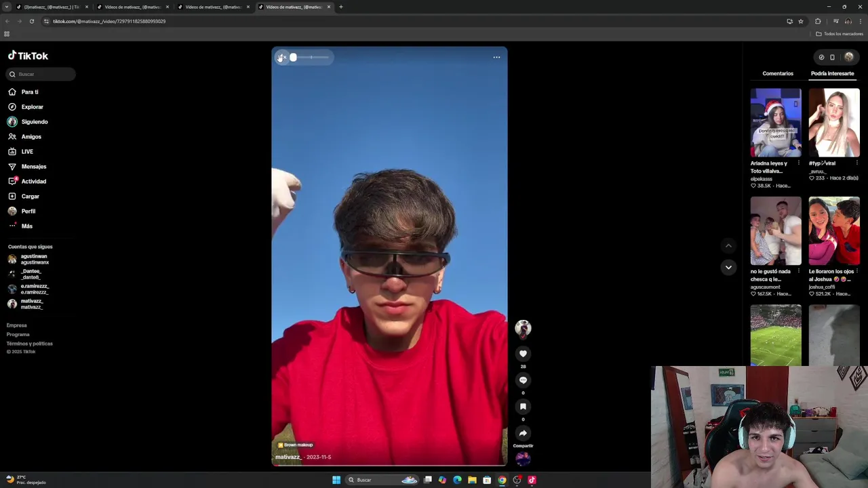
Task: Open File Explorer from taskbar
Action: tap(472, 480)
